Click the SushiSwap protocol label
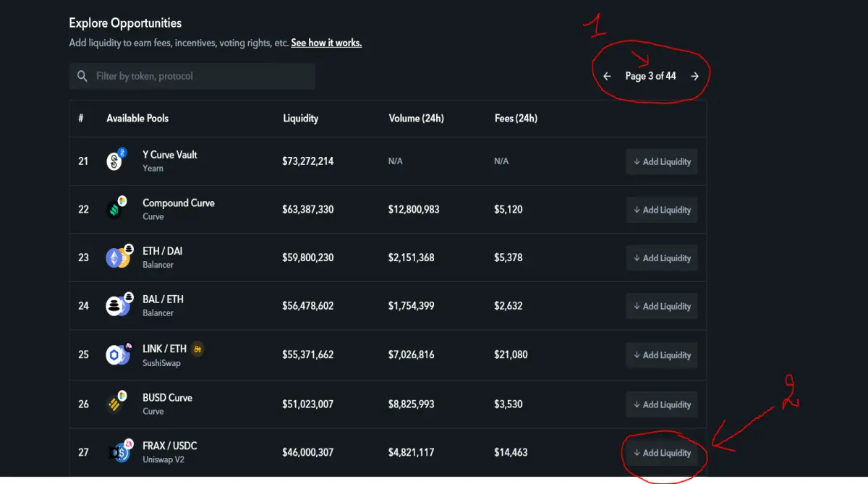Image resolution: width=868 pixels, height=484 pixels. [162, 362]
